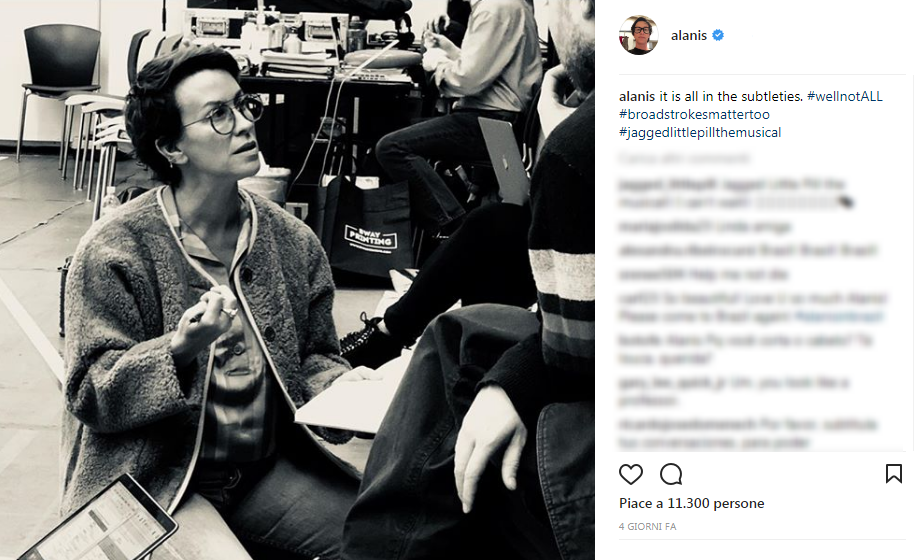Load more comments via the blurred 'Carica altri commenti' link
This screenshot has height=560, width=914.
click(684, 158)
